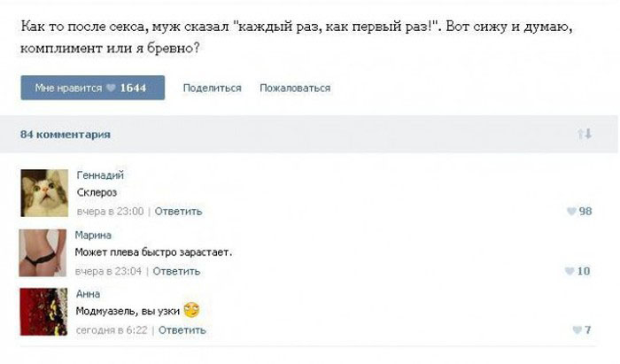Open Марина's avatar thumbnail

pos(44,252)
